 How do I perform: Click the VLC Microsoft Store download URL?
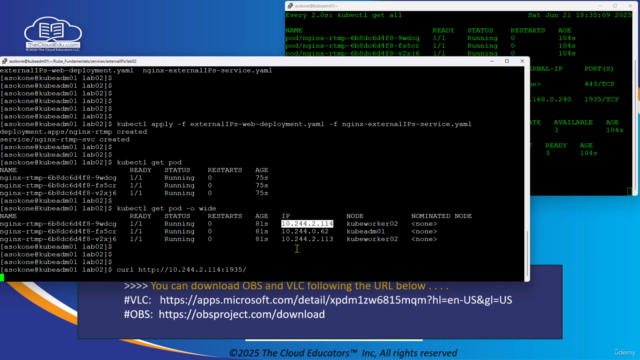tap(336, 300)
